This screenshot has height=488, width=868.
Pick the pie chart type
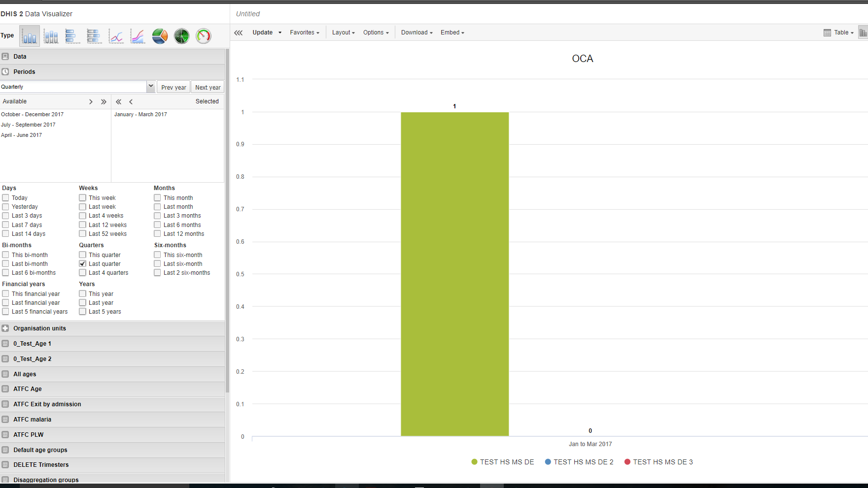coord(160,36)
